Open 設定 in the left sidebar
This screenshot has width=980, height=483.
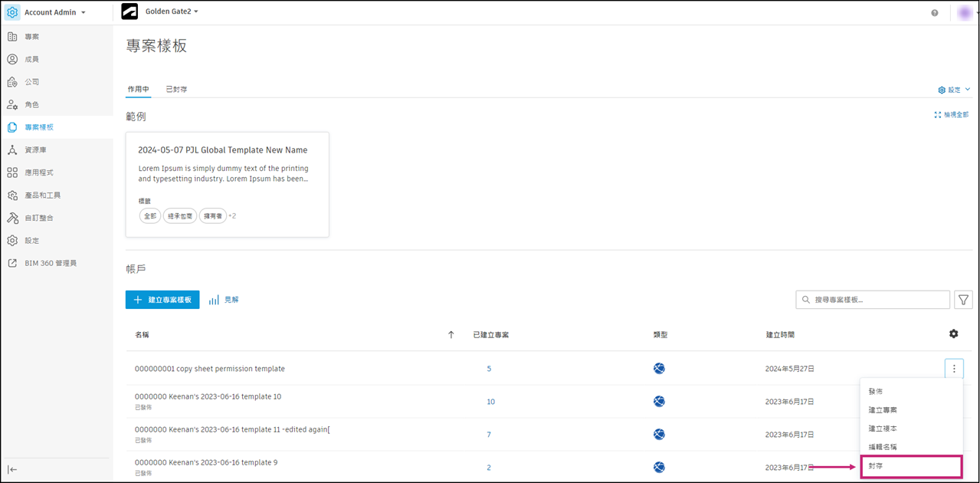coord(31,241)
